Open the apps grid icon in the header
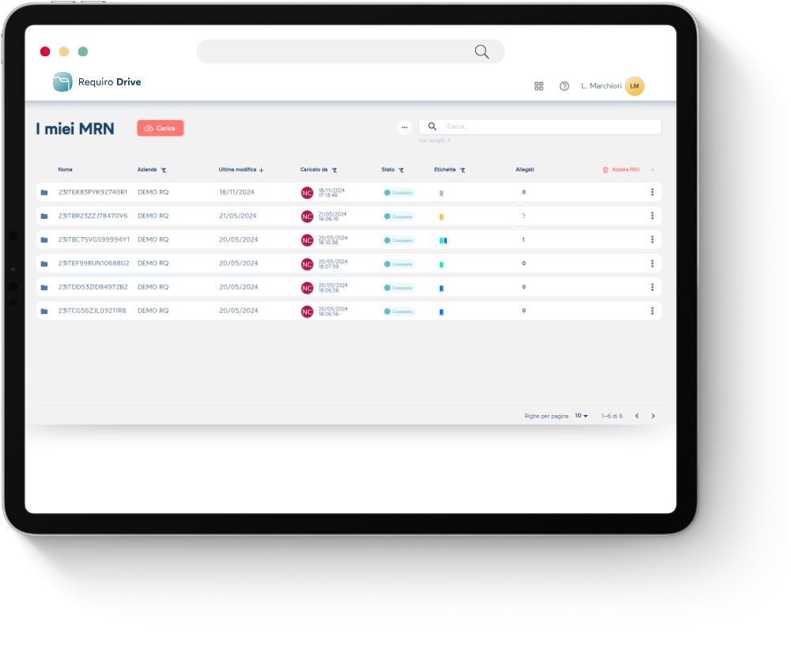The image size is (791, 672). point(539,86)
